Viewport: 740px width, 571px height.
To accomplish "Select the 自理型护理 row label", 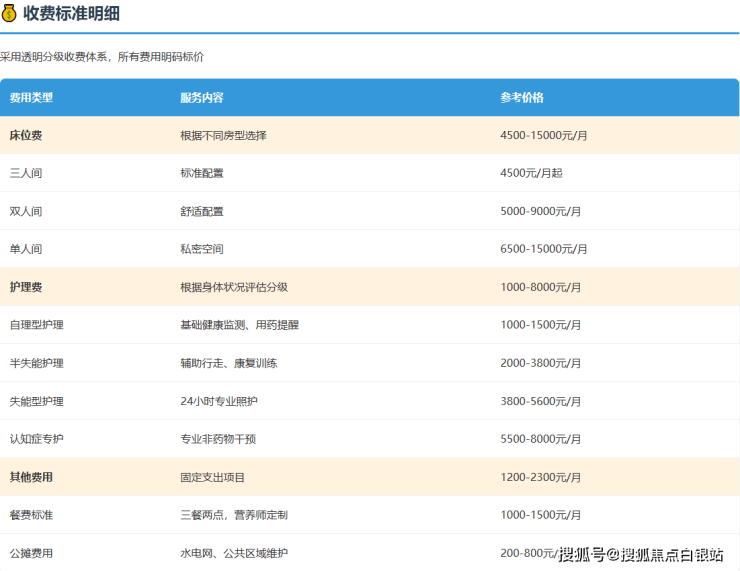I will 36,325.
